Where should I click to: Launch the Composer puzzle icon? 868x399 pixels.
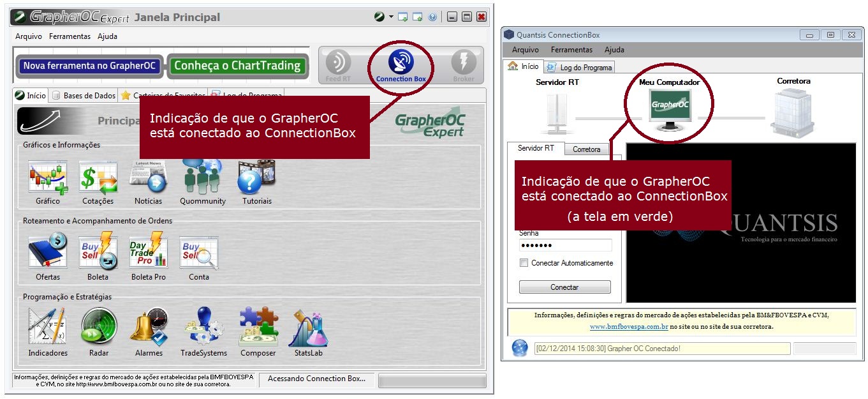coord(258,327)
